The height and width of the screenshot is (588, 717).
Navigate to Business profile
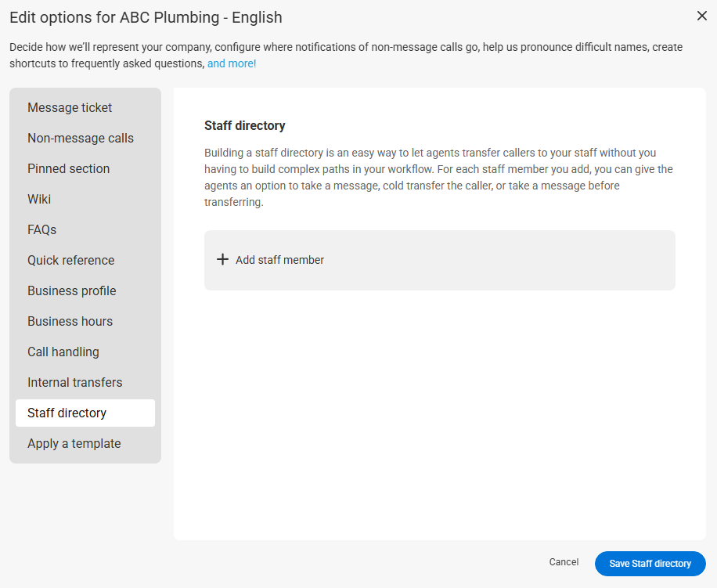71,291
